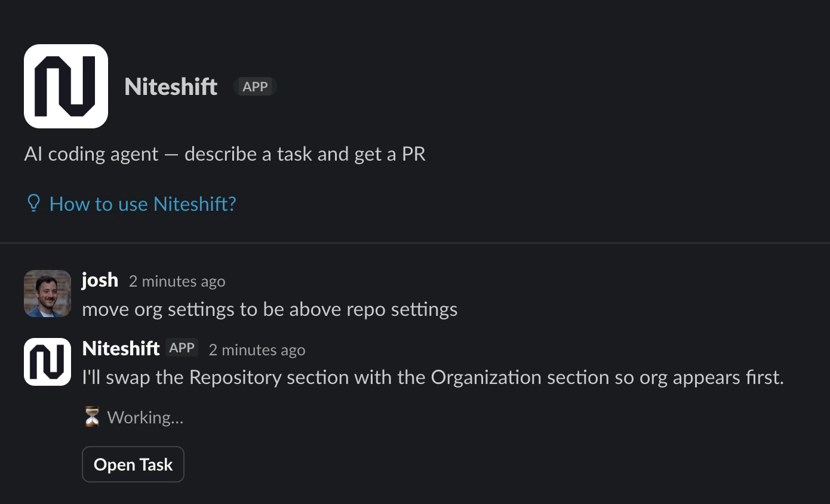Click the Niteshift sender name on the reply
This screenshot has width=830, height=504.
121,348
